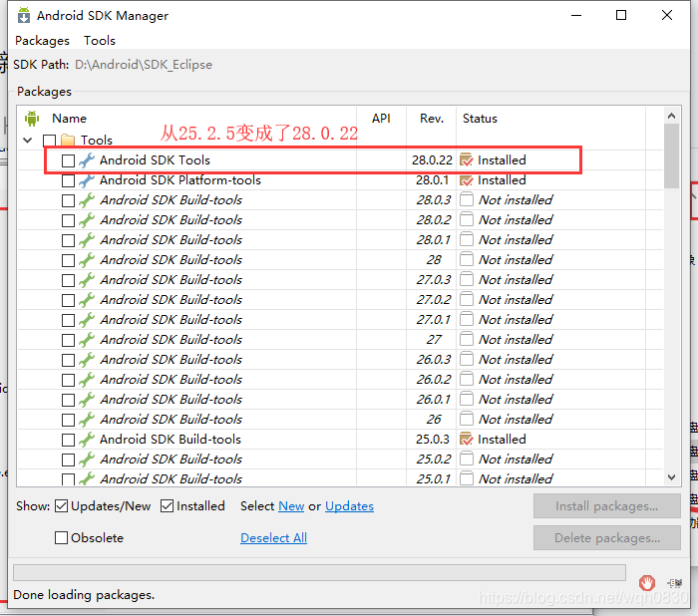
Task: Click the Done loading packages status text
Action: coord(84,595)
